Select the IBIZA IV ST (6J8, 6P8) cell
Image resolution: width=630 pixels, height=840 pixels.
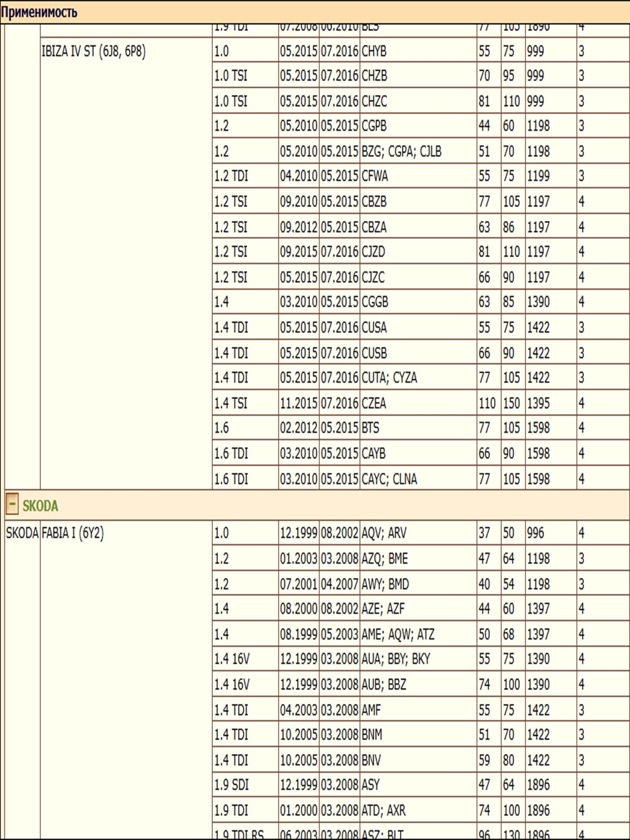click(x=94, y=51)
